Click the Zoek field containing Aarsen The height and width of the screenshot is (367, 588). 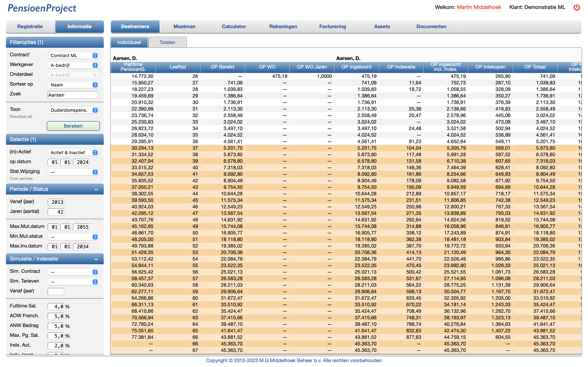click(x=73, y=95)
